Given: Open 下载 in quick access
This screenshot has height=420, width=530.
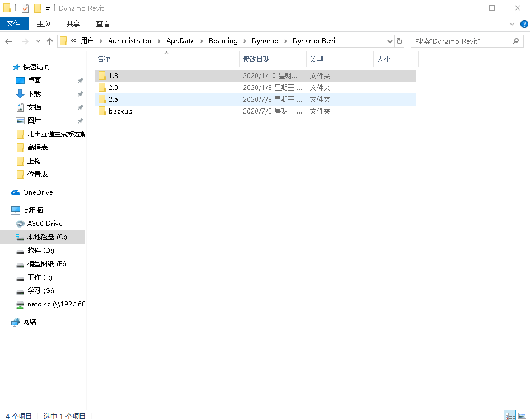Looking at the screenshot, I should [x=34, y=93].
